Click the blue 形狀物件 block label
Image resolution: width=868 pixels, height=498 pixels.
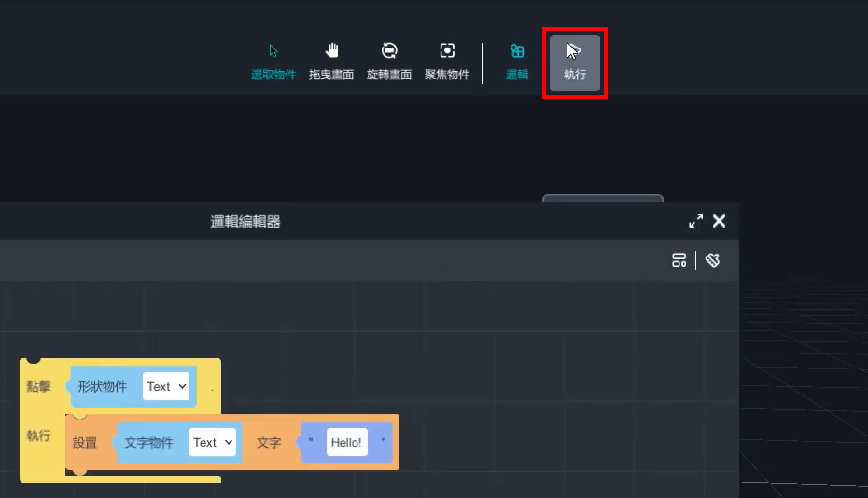[103, 386]
